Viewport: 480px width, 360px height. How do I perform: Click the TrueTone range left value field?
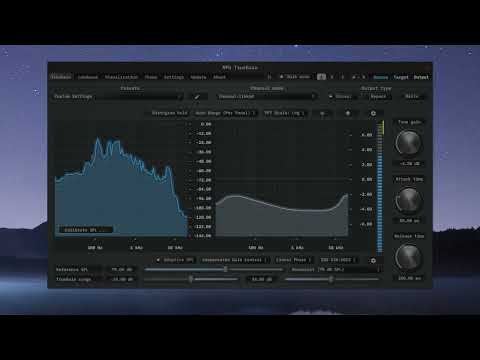click(x=122, y=279)
